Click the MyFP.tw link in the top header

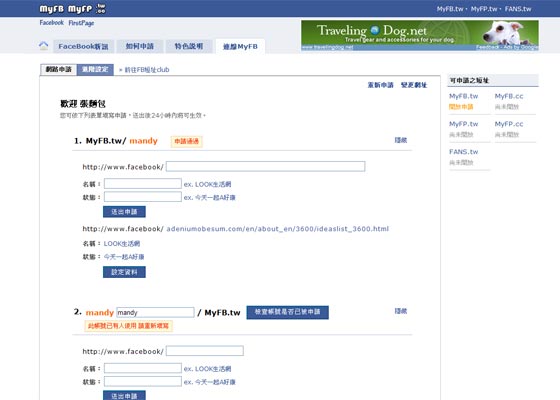[x=484, y=9]
